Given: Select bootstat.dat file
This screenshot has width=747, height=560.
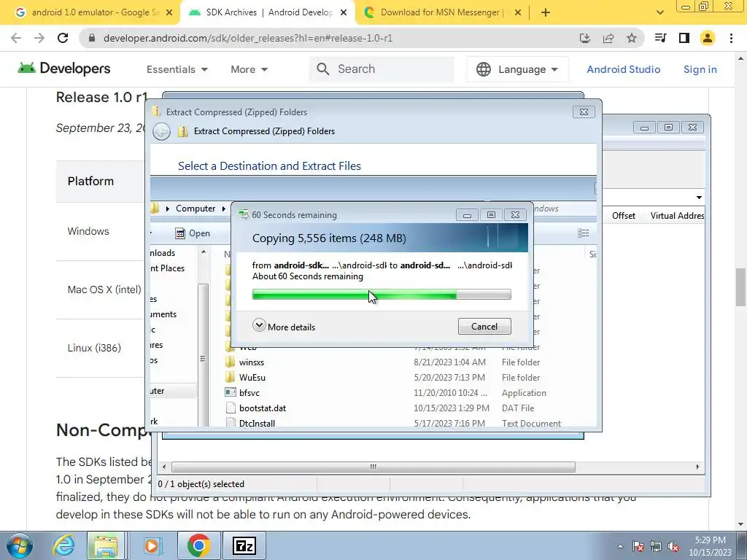Looking at the screenshot, I should pyautogui.click(x=263, y=408).
